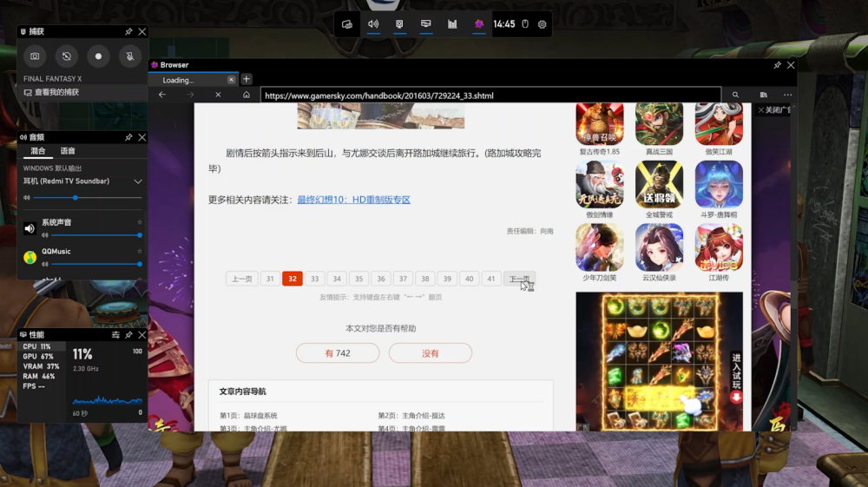
Task: Vote helpful 有 742 button
Action: coord(338,353)
